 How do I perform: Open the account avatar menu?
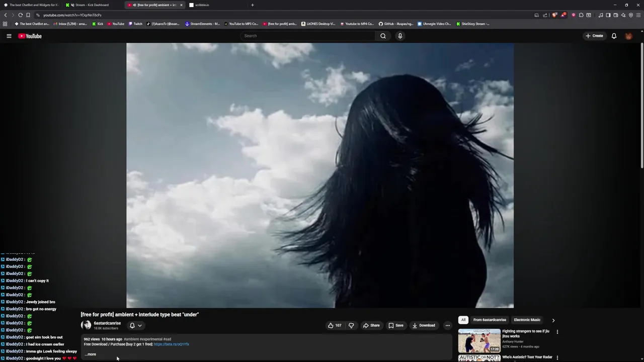[628, 36]
